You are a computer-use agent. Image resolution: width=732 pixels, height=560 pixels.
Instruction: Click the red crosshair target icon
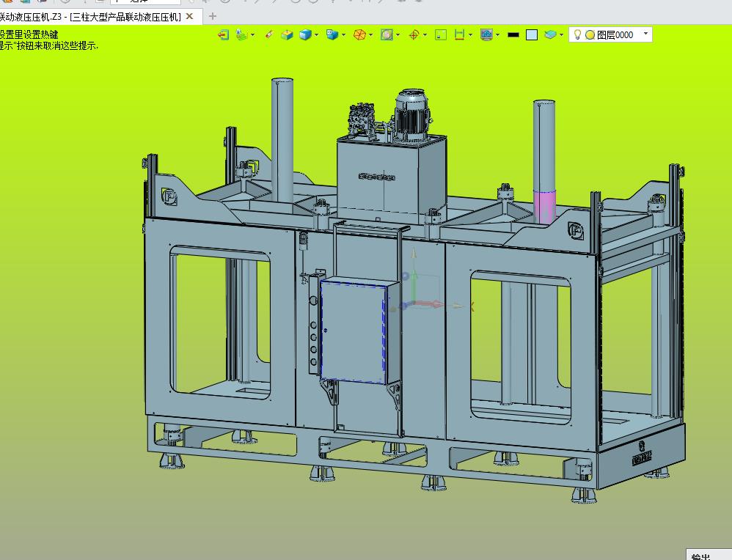point(414,34)
